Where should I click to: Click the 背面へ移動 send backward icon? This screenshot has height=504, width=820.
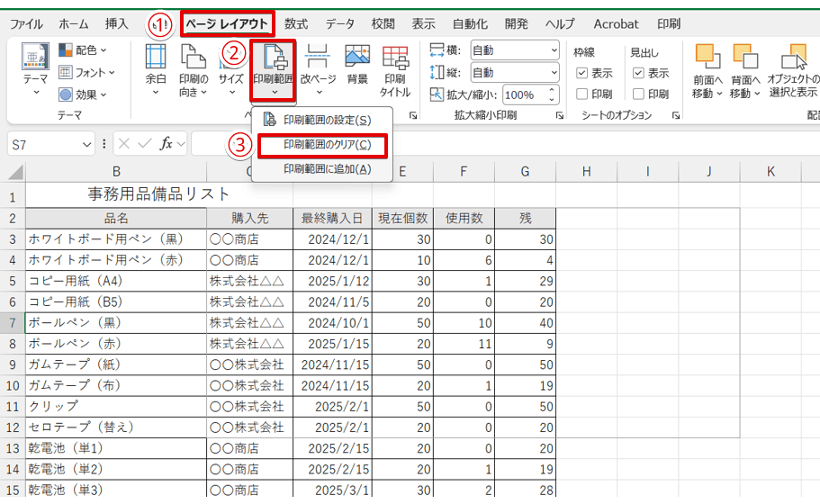(x=745, y=57)
